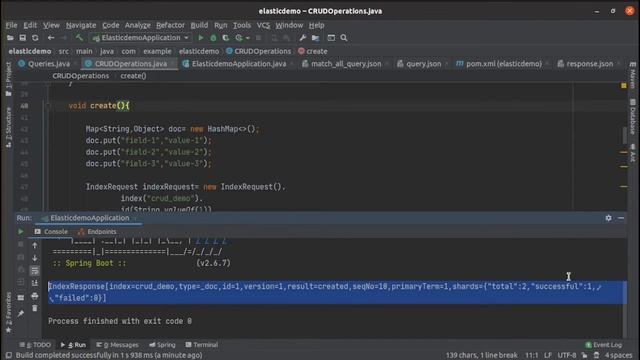Open project structure folder icon in toolbar

tap(315, 38)
